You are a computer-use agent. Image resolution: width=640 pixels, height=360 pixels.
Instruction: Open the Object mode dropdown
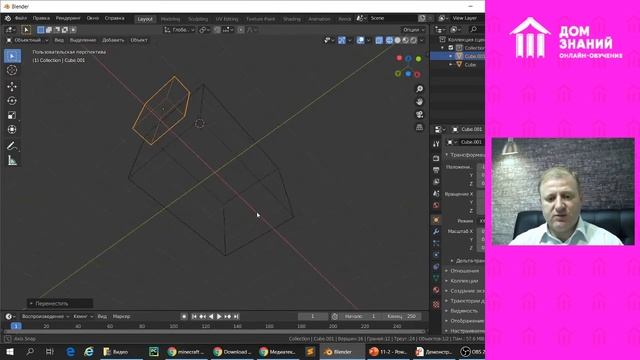tap(27, 40)
